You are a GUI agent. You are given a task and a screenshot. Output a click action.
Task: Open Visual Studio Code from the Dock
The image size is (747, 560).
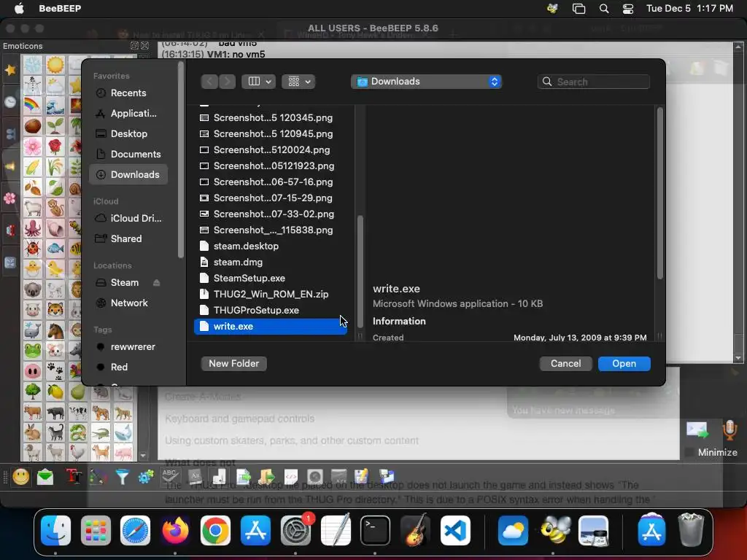(455, 530)
